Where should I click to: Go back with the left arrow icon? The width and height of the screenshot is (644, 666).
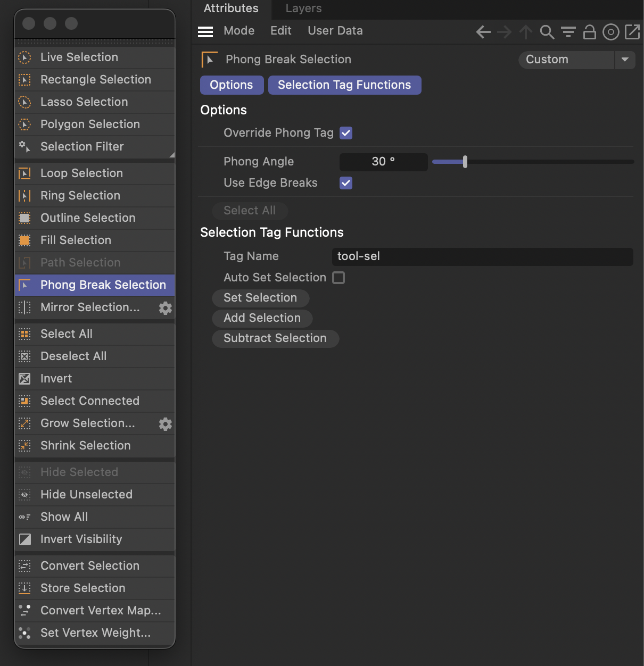(483, 32)
